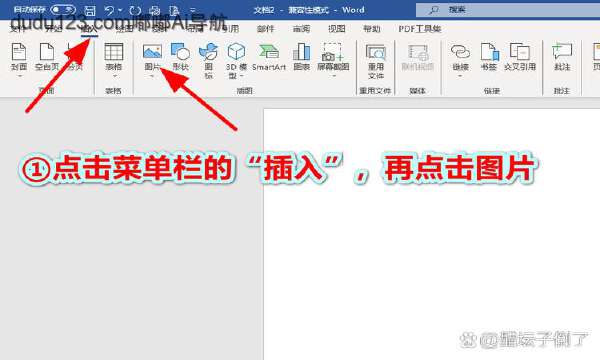Click the 重用文件 (Reuse Files) button

(x=376, y=61)
